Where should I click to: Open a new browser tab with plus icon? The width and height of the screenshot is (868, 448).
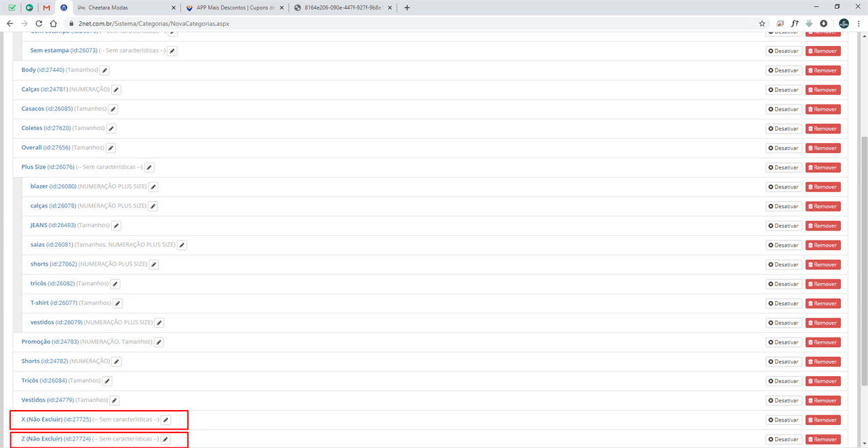406,7
